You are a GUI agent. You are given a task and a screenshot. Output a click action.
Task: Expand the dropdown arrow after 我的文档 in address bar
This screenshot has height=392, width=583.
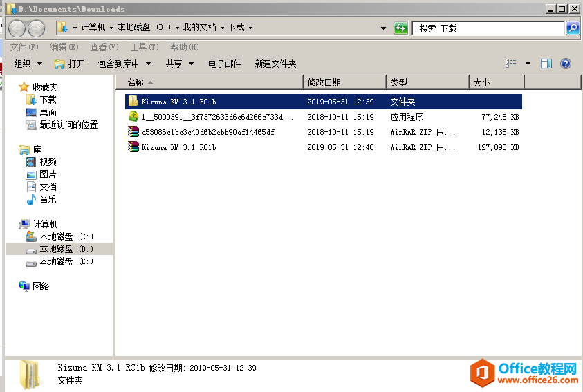(223, 28)
